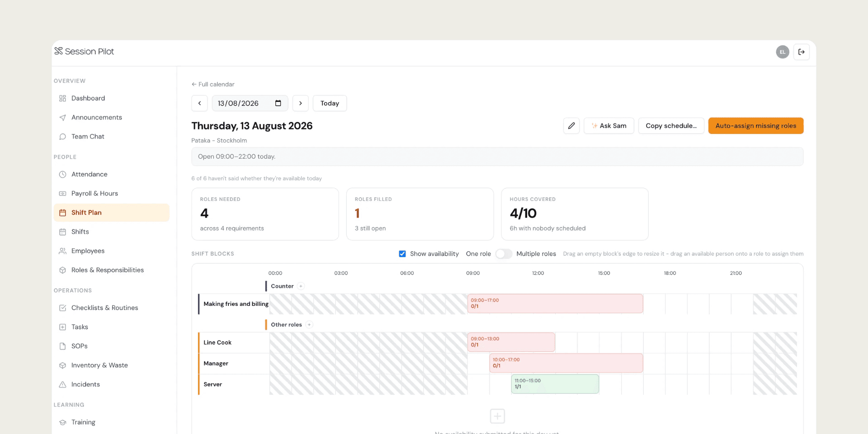Go to previous day arrow

point(199,103)
